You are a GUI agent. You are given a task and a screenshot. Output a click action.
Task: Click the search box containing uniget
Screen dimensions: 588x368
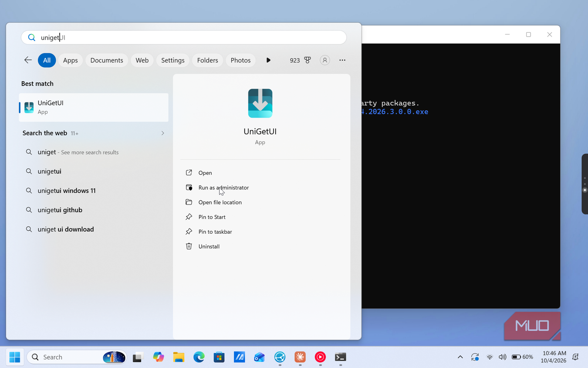184,37
